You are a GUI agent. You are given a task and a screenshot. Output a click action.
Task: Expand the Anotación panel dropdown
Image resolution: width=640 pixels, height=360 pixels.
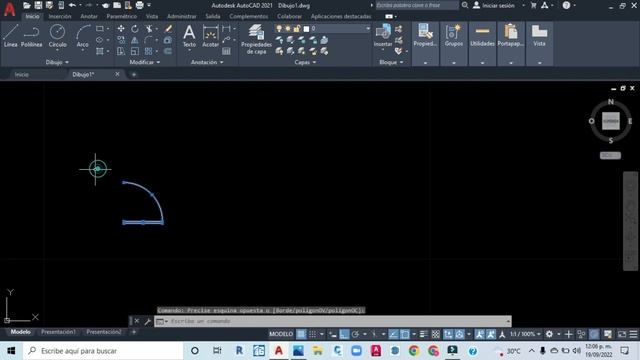(x=207, y=62)
